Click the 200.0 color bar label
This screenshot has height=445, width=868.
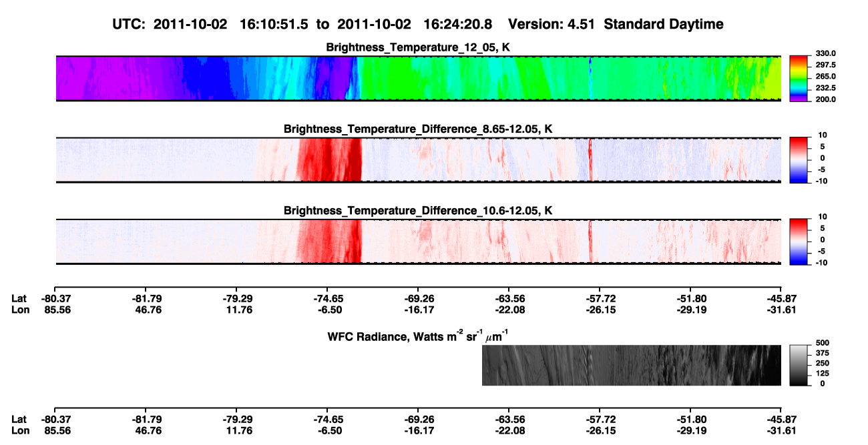click(x=826, y=99)
